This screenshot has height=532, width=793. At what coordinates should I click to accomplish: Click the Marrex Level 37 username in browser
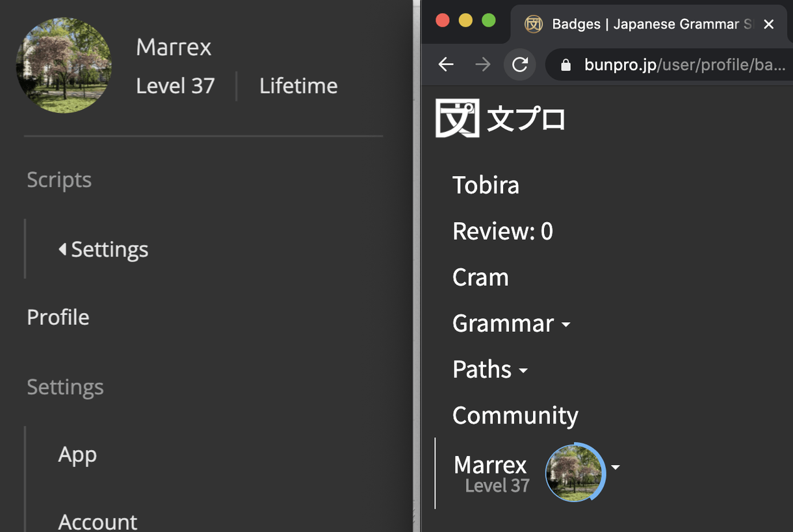point(491,474)
